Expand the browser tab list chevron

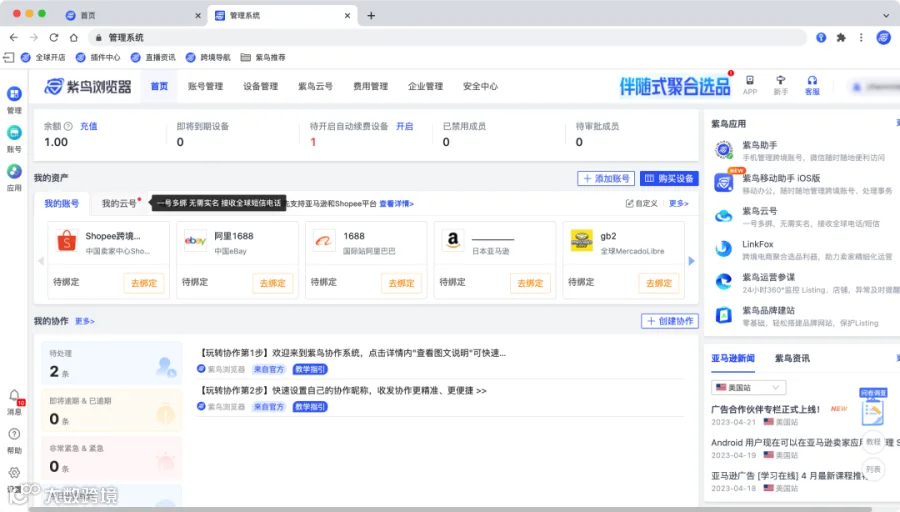(886, 15)
